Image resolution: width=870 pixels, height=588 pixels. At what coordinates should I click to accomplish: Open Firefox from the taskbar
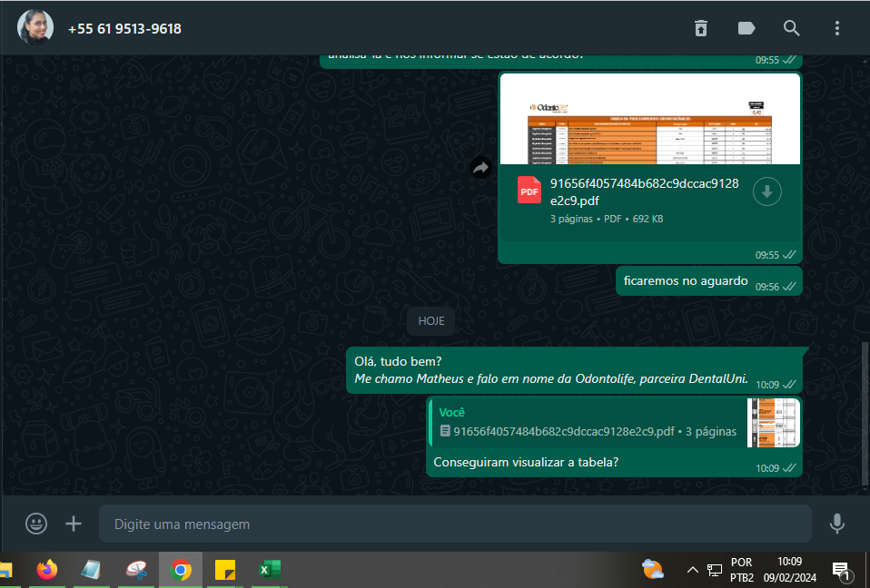47,570
